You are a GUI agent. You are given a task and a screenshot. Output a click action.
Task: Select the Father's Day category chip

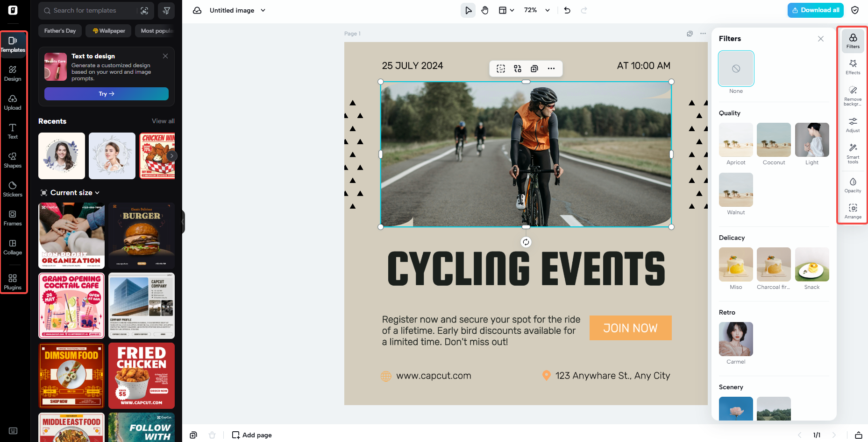point(60,31)
